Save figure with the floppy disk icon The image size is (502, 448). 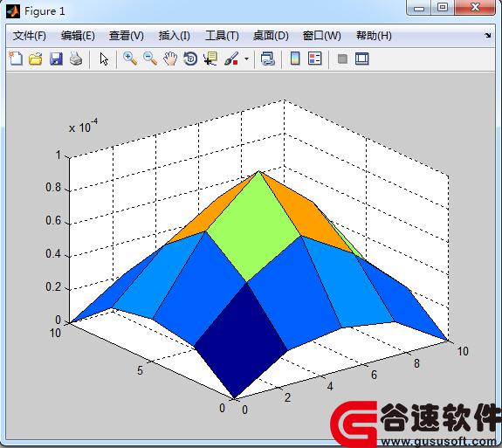56,59
